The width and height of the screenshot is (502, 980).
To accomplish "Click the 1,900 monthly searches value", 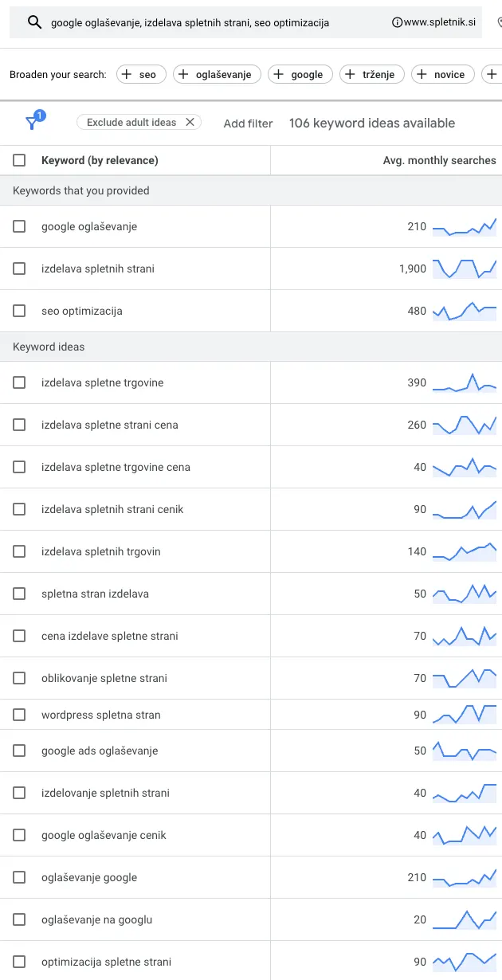I will [x=413, y=269].
